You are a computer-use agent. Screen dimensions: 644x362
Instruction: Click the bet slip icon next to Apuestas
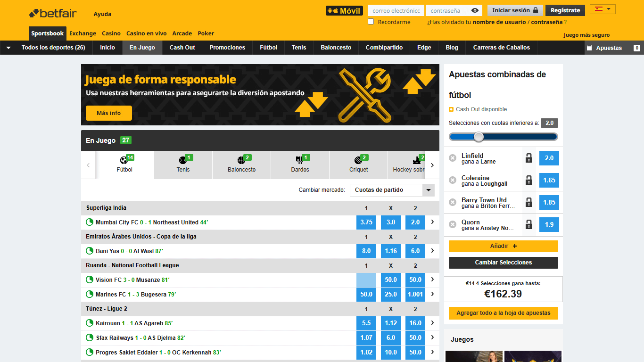(589, 48)
